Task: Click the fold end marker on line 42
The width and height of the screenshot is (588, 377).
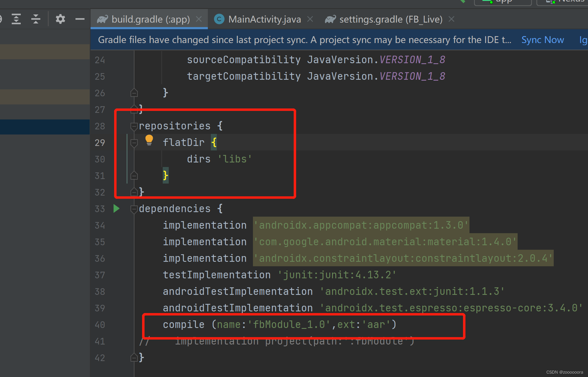Action: [134, 357]
